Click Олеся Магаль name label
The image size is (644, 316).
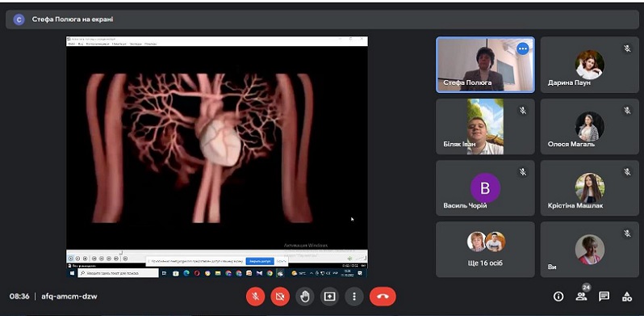pos(571,144)
